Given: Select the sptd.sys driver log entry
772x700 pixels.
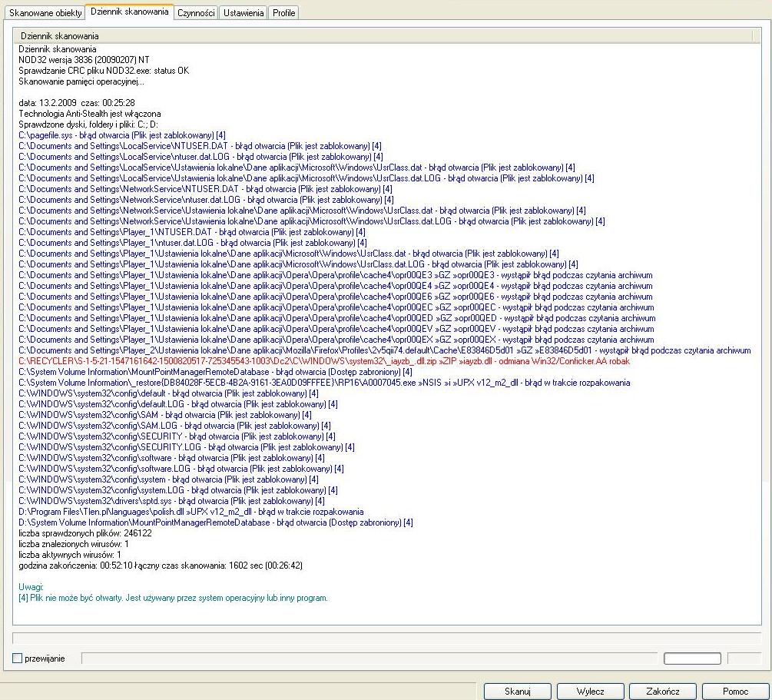Looking at the screenshot, I should 171,501.
